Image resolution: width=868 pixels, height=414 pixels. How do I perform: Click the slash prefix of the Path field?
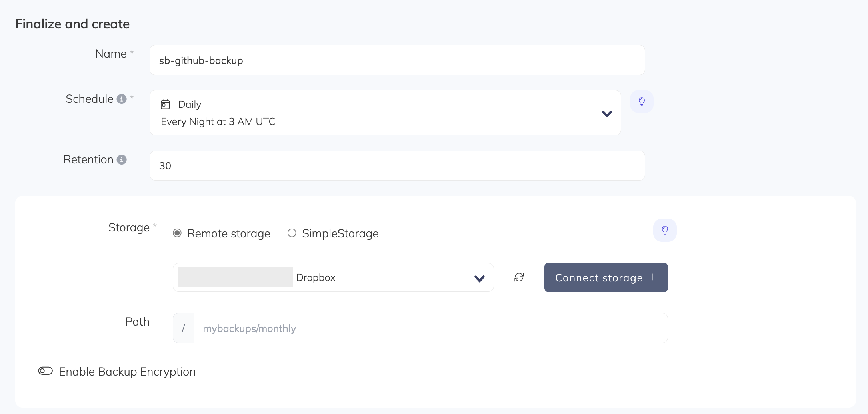[183, 328]
